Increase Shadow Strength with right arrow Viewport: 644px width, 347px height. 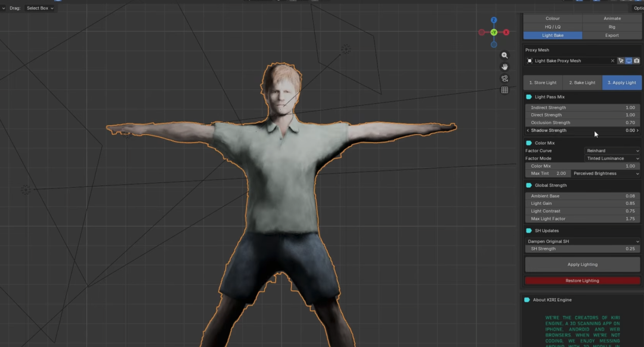pos(637,131)
